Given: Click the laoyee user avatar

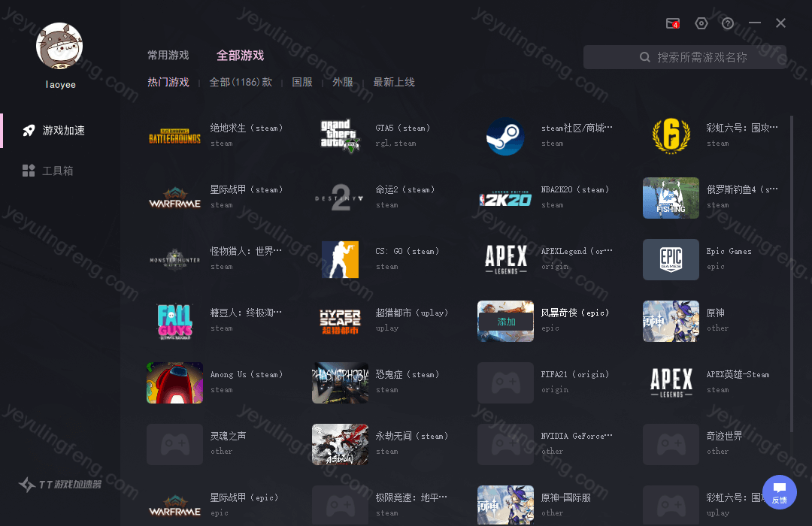Looking at the screenshot, I should [59, 46].
